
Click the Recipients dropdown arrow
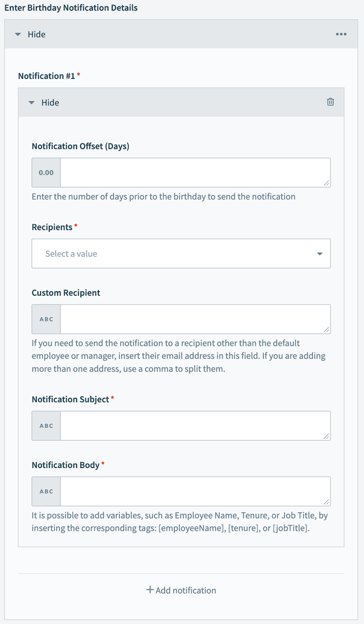click(x=319, y=254)
